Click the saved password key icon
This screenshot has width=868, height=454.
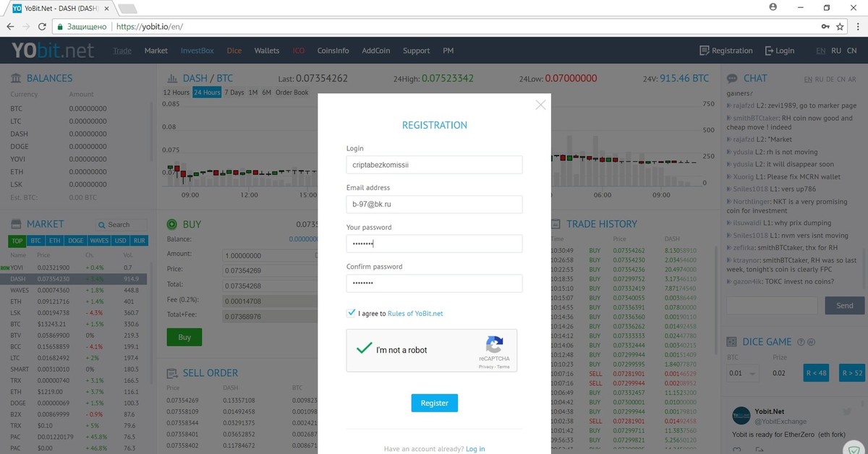[825, 26]
